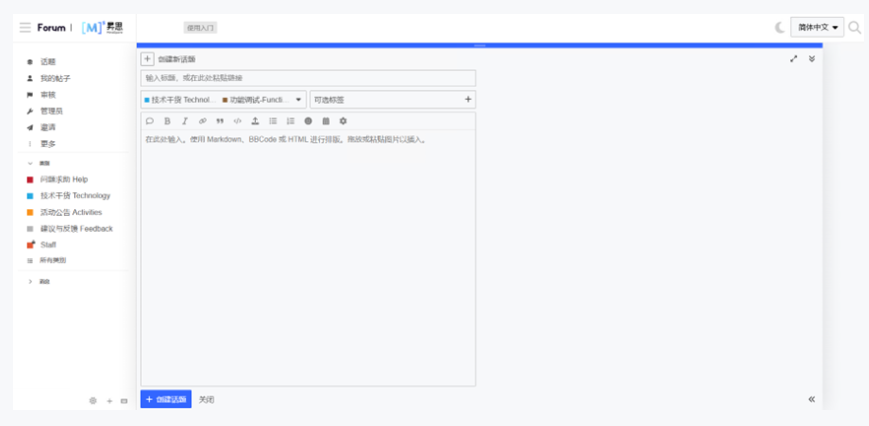Minimize the composer with double chevron
The image size is (869, 426).
pyautogui.click(x=812, y=58)
